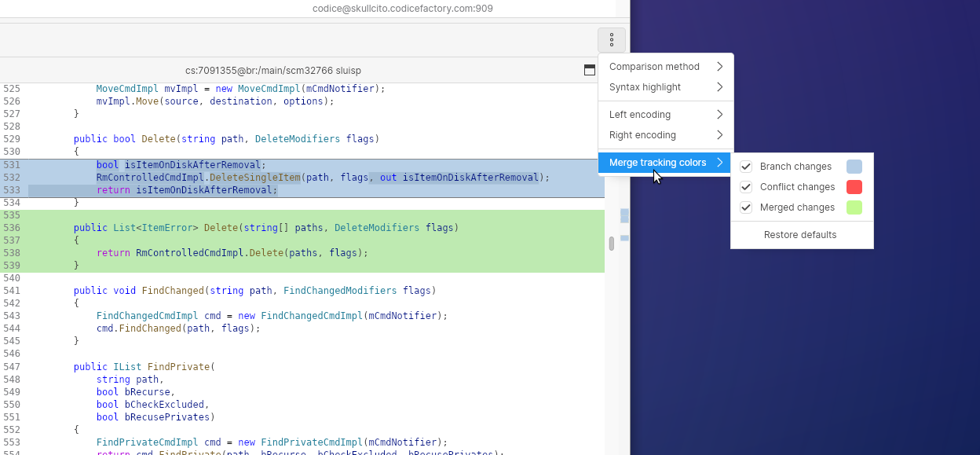Expand the Left encoding submenu
Viewport: 980px width, 455px height.
point(666,114)
